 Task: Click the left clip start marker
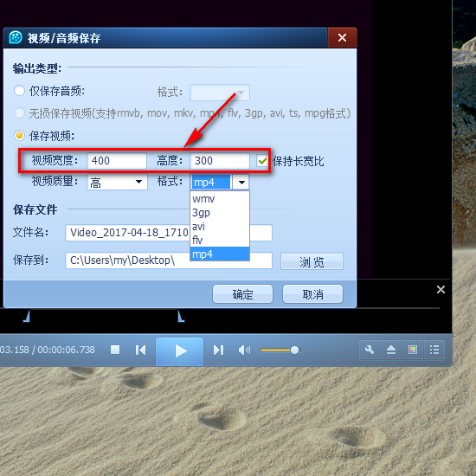point(27,316)
